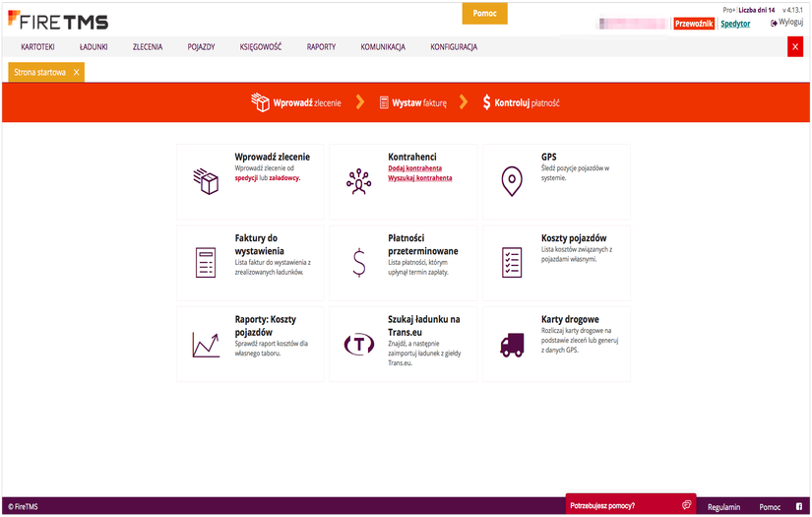Open the Facebook icon in footer
This screenshot has width=812, height=517.
(x=799, y=506)
